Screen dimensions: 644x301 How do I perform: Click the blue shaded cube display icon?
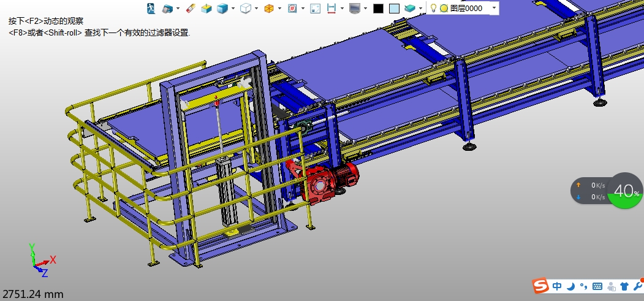(223, 9)
